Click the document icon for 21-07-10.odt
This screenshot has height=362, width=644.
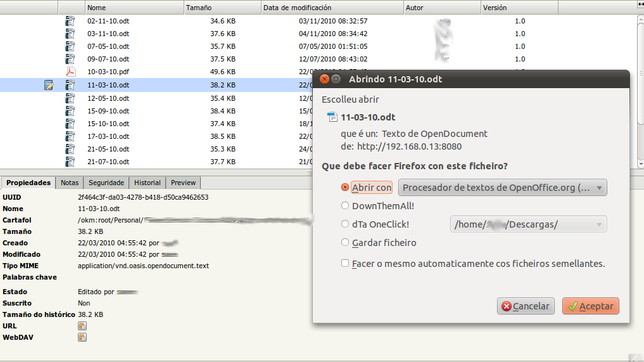(70, 162)
